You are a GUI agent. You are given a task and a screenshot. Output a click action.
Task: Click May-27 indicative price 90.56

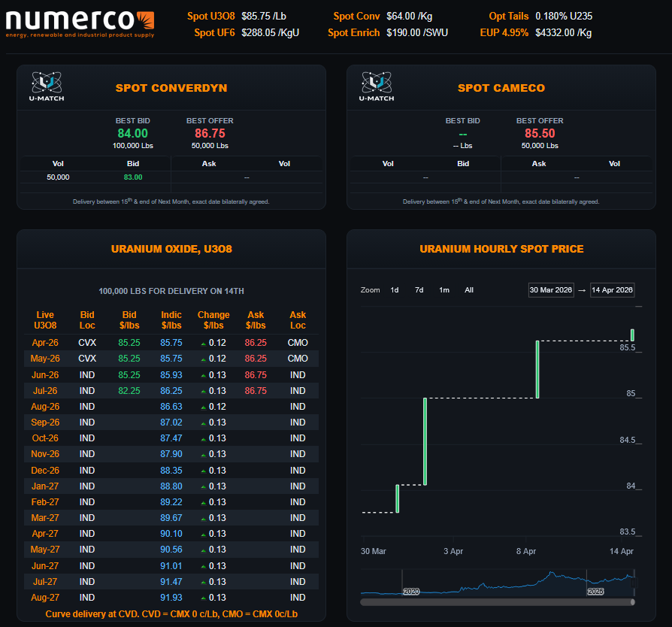click(171, 550)
